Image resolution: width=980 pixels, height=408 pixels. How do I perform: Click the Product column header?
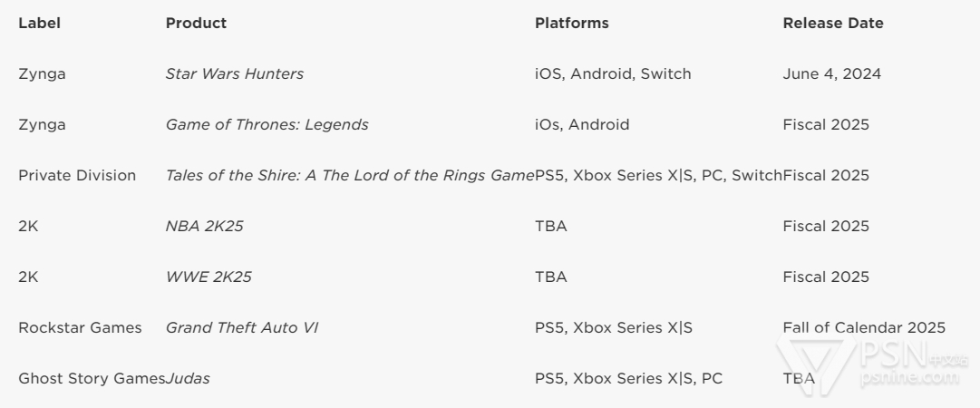click(196, 23)
